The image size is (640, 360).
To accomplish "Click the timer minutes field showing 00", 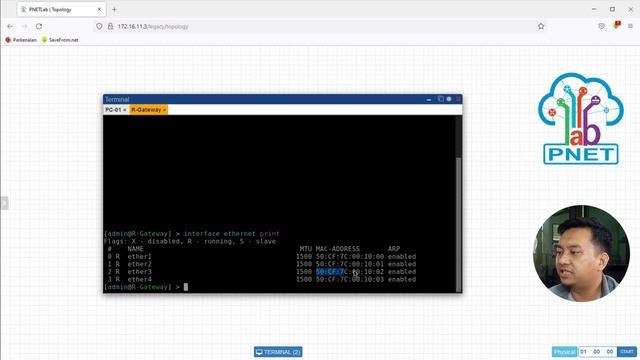I will click(x=597, y=352).
